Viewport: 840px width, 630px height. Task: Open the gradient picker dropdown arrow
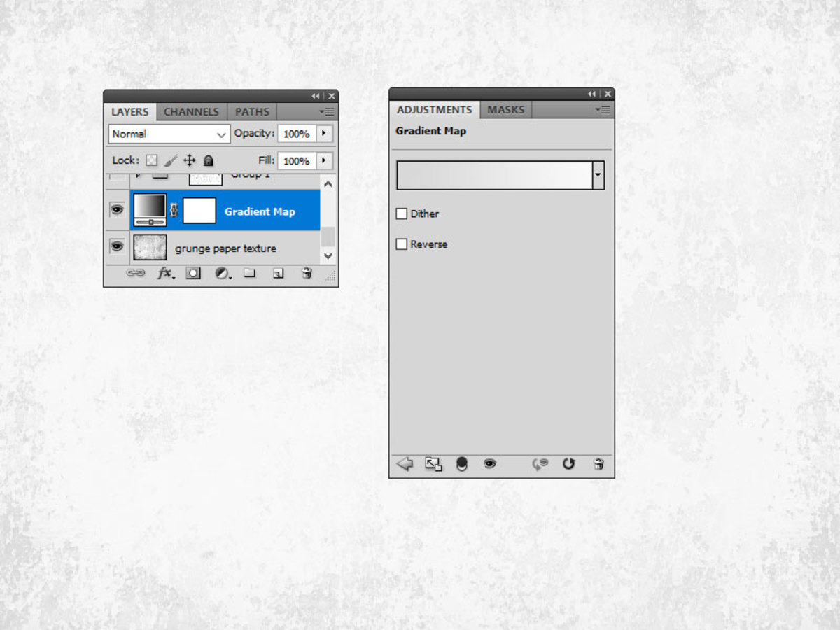pyautogui.click(x=598, y=174)
